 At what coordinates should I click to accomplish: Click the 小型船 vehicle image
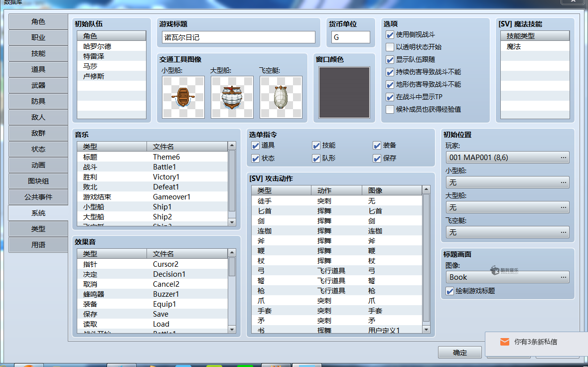(x=183, y=97)
